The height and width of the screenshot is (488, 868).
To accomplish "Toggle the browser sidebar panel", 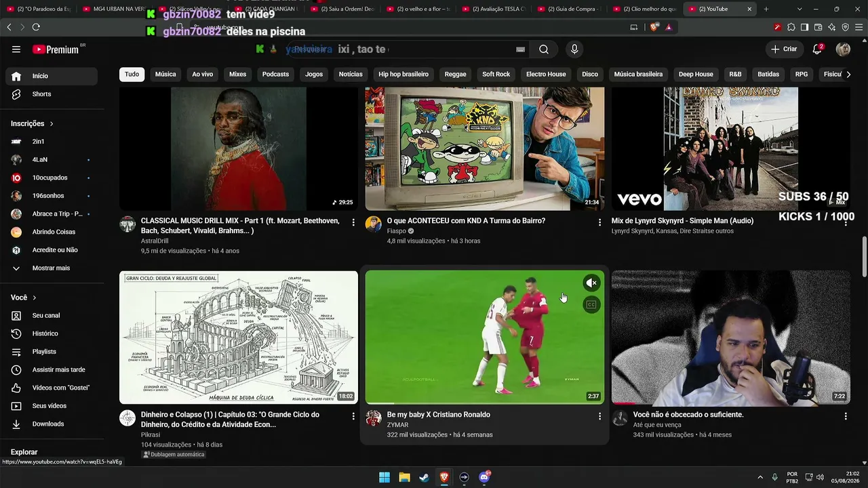I will [x=804, y=27].
